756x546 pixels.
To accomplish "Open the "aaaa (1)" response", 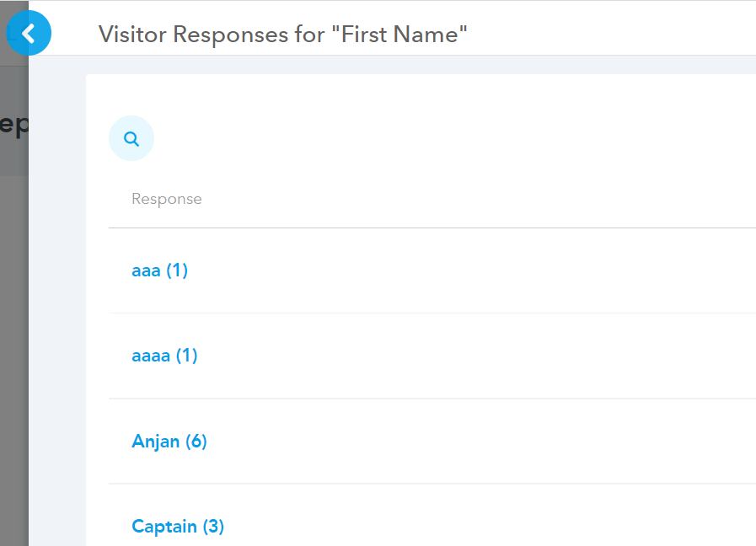I will coord(164,356).
